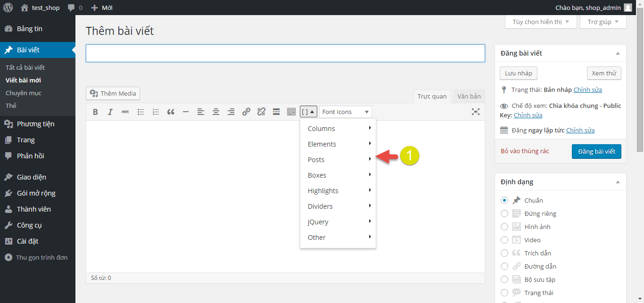This screenshot has width=644, height=303.
Task: Select the Đứng riêng post format
Action: click(x=504, y=213)
